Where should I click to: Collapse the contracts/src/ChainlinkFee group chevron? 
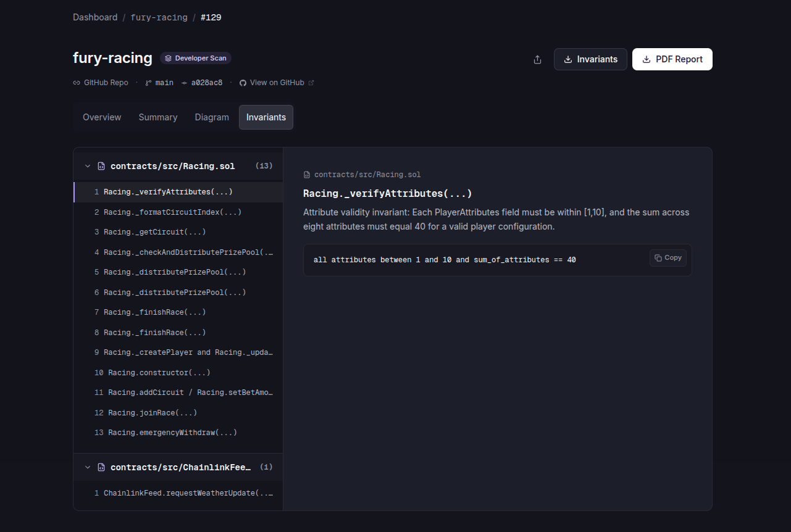tap(88, 467)
